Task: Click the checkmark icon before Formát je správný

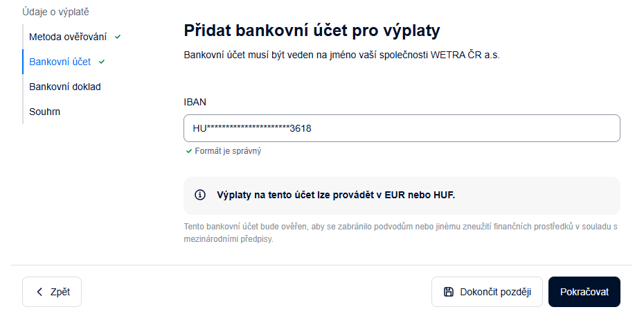Action: (189, 150)
